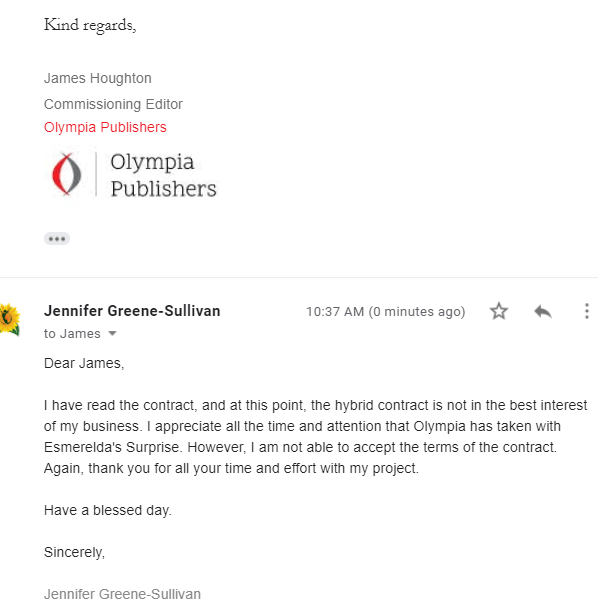Star the Jennifer Greene-Sullivan message
The width and height of the screenshot is (604, 614).
499,311
